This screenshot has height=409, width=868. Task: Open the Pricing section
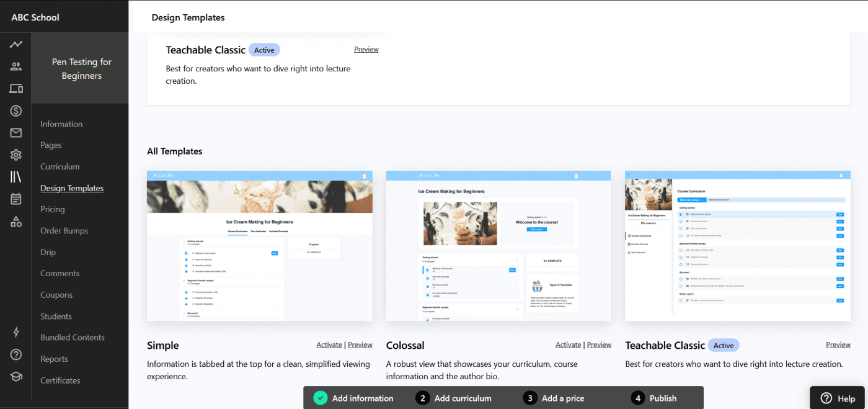tap(53, 209)
